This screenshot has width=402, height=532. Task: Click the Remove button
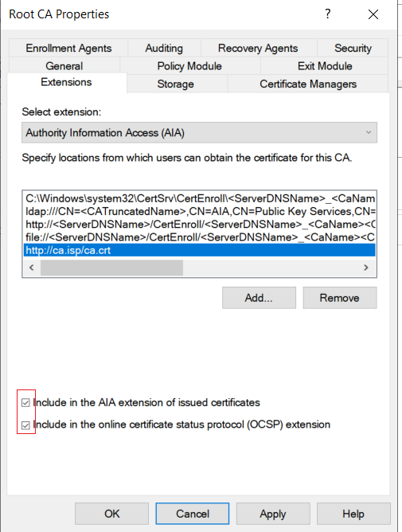(x=340, y=298)
